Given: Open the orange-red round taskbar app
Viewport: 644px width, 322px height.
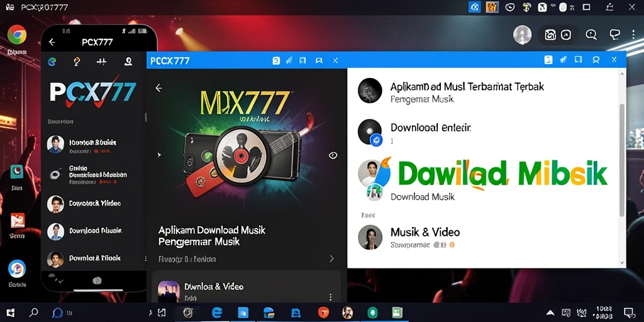Looking at the screenshot, I should pos(324,313).
